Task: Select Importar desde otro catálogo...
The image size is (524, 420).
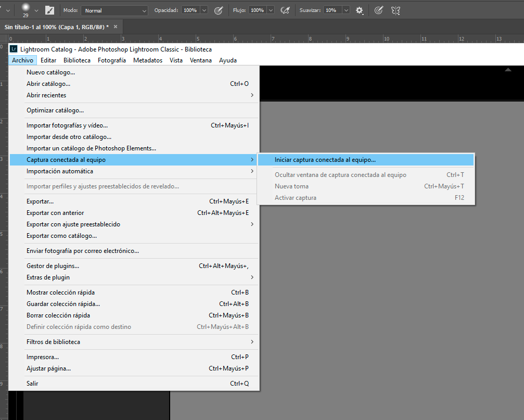Action: [x=134, y=137]
